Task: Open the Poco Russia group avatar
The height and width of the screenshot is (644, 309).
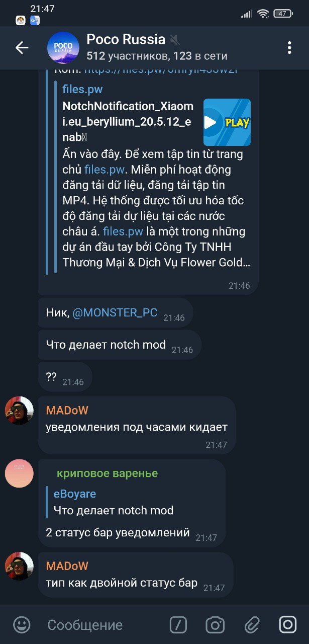Action: click(63, 48)
